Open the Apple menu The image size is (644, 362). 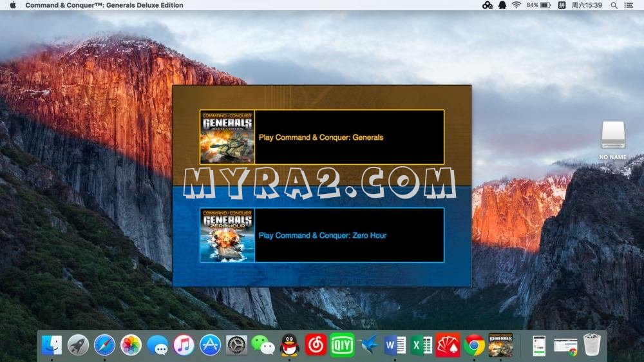(x=13, y=5)
